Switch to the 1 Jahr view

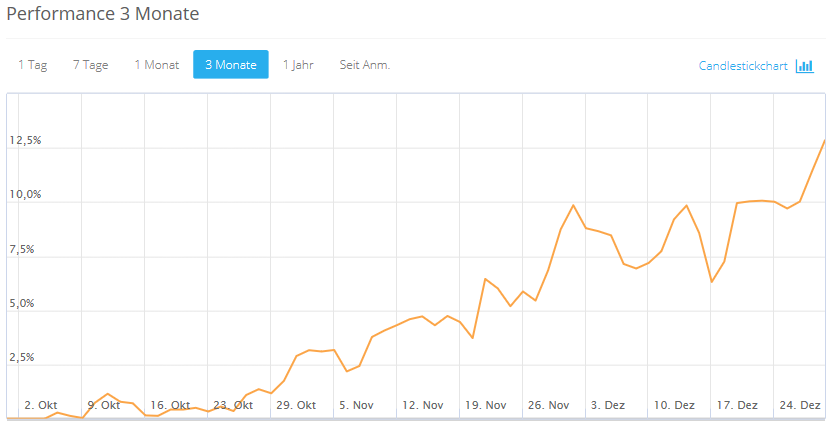click(x=298, y=65)
